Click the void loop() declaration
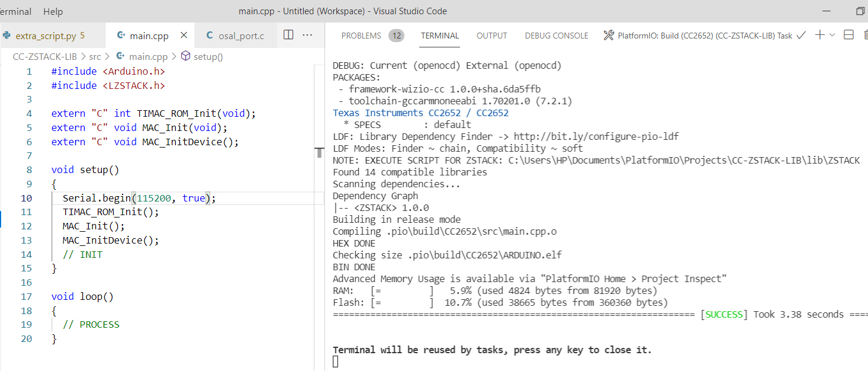 [x=82, y=296]
